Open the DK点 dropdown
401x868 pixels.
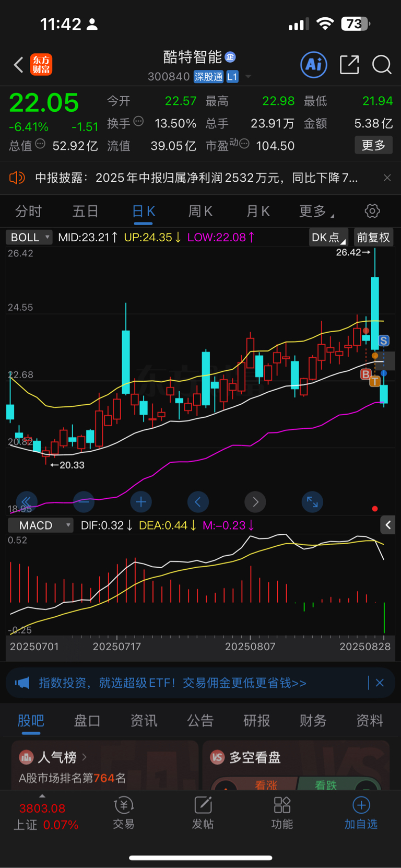pyautogui.click(x=328, y=238)
